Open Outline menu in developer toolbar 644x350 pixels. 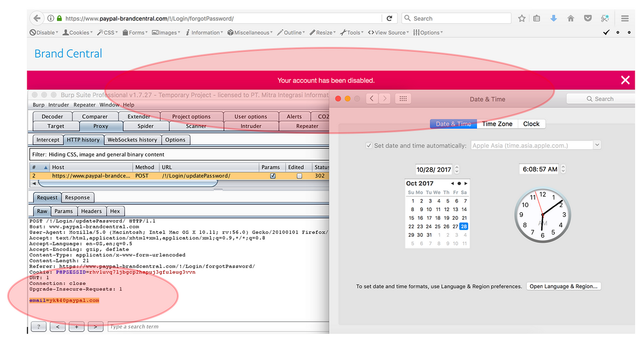[x=291, y=33]
